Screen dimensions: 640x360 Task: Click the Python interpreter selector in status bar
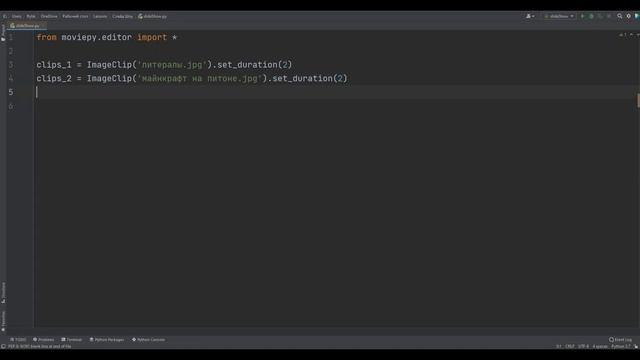621,347
